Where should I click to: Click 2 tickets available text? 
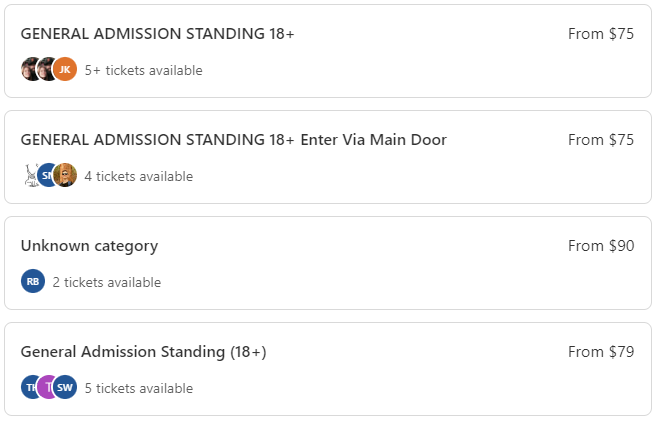[106, 282]
